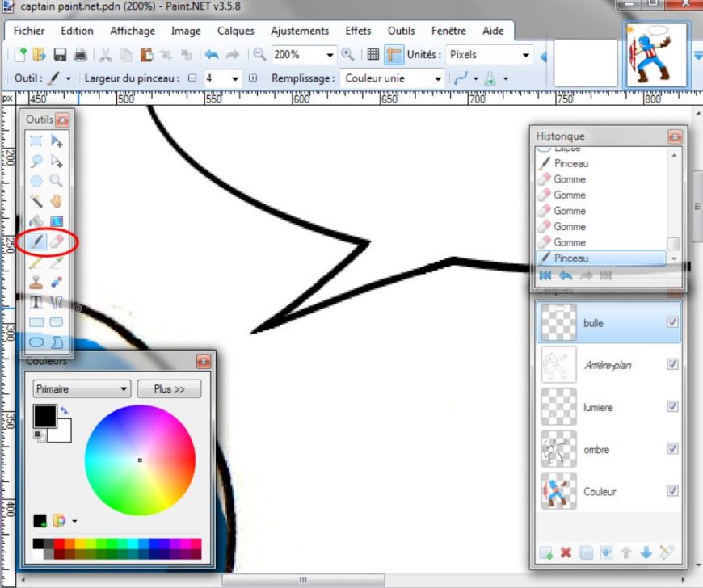The width and height of the screenshot is (703, 588).
Task: Toggle visibility of the ombre layer
Action: point(672,449)
